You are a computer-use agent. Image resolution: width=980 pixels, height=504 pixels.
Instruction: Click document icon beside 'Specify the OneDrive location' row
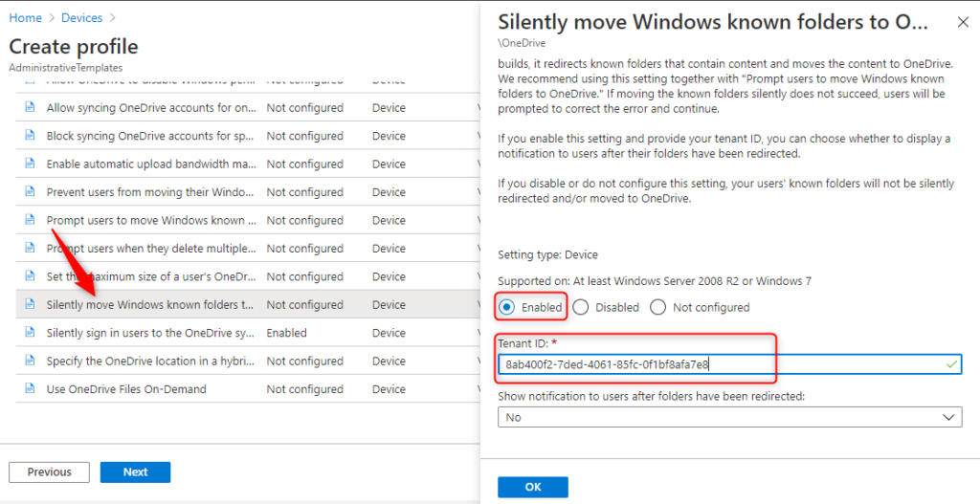[x=30, y=360]
